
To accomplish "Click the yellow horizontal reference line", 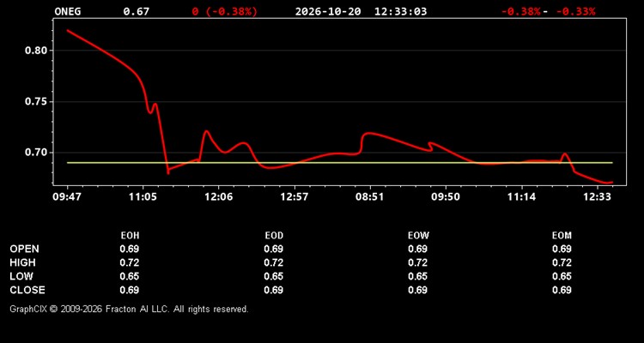I will (340, 163).
